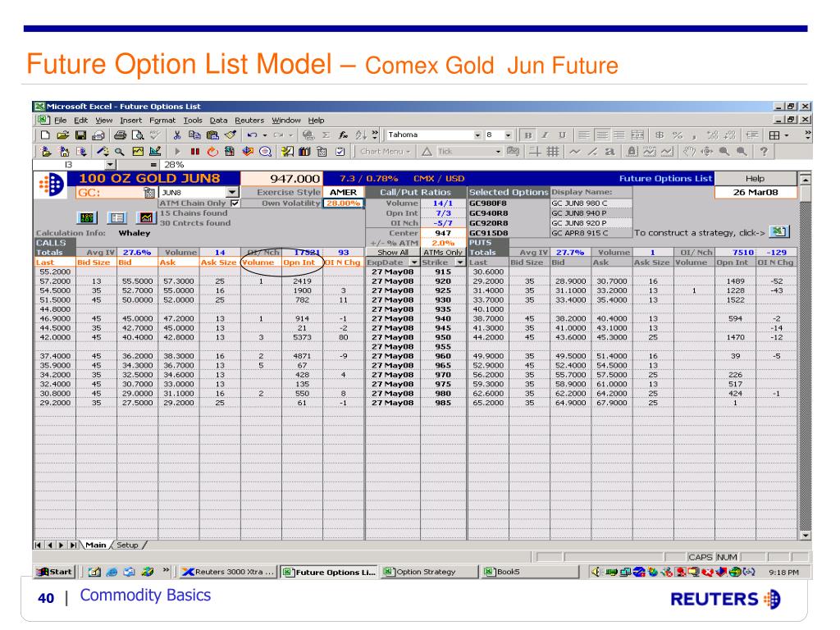Click the +/- % ATM value 2.0% cell
Screen dimensions: 840x630
(443, 243)
